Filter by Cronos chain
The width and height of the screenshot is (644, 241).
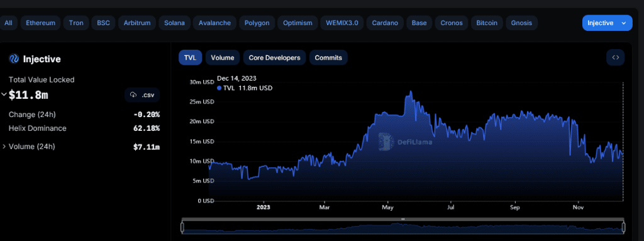point(452,23)
